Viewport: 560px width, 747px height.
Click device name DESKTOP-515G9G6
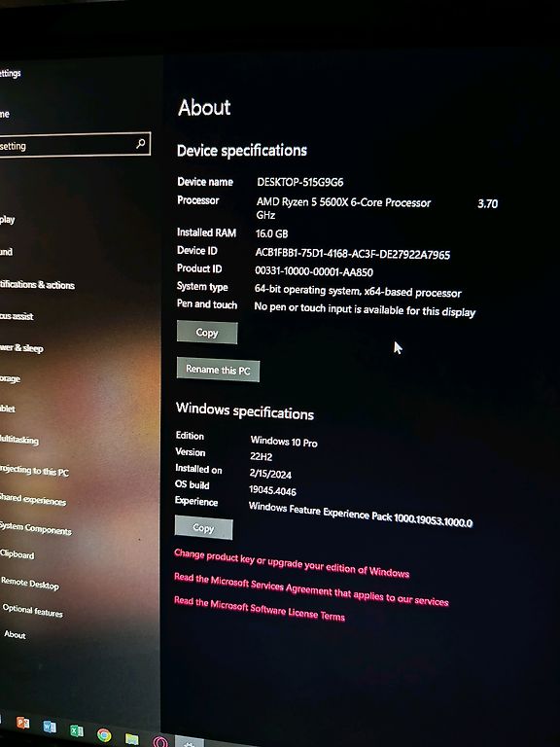tap(300, 182)
